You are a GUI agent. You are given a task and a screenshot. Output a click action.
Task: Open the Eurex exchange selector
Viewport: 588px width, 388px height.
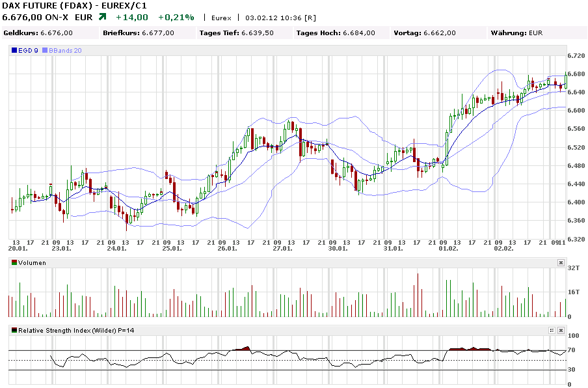click(220, 16)
